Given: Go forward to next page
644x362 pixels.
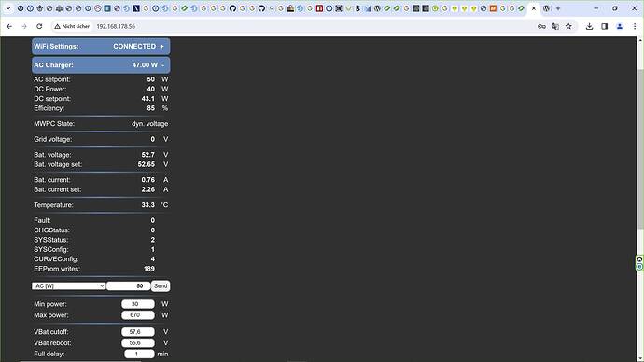Looking at the screenshot, I should coord(24,26).
